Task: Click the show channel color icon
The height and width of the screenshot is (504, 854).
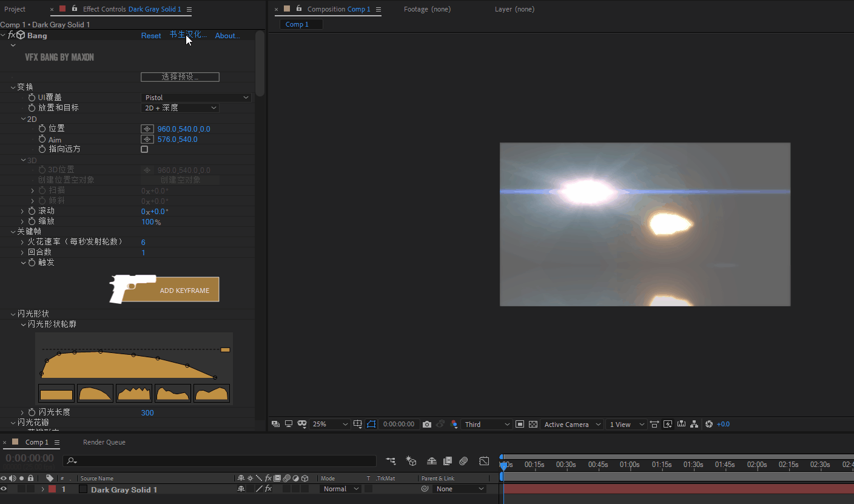Action: point(454,425)
